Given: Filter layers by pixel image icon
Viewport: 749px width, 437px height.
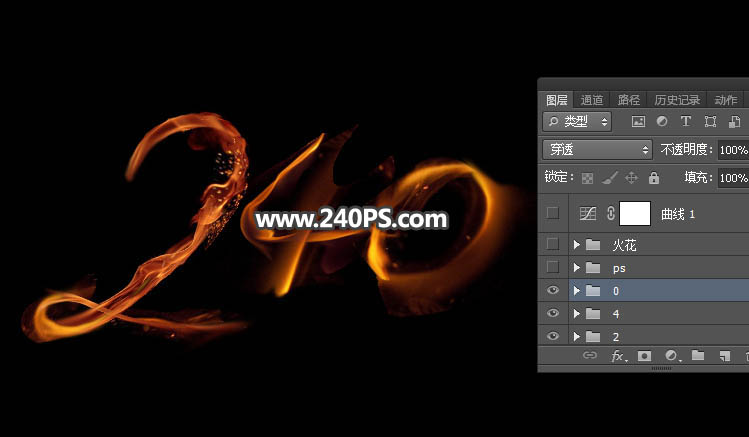Looking at the screenshot, I should tap(638, 121).
